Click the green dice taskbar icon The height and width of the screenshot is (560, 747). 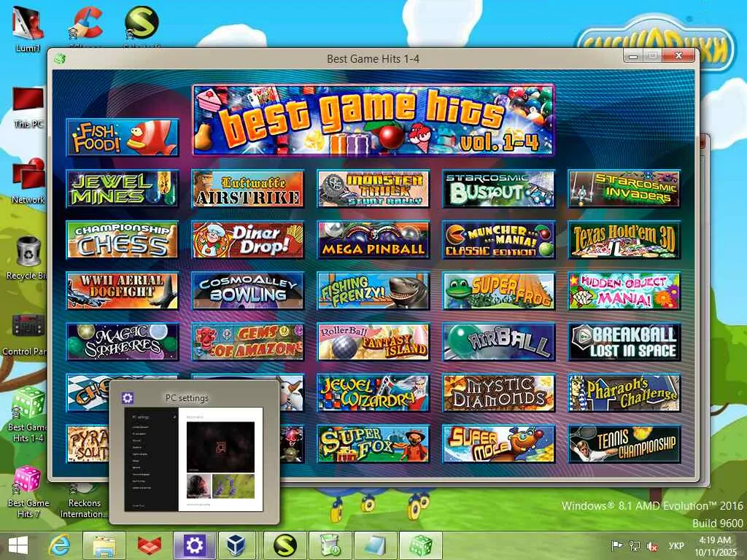[x=420, y=545]
